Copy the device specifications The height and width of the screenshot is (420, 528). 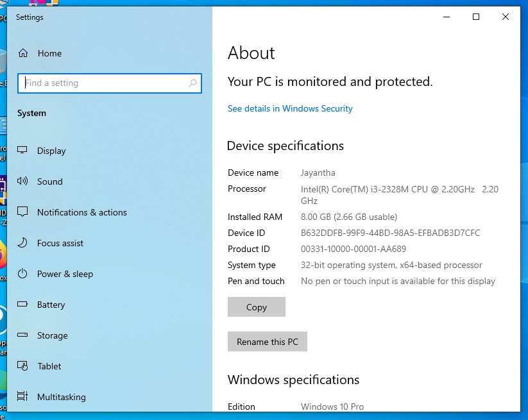tap(256, 307)
